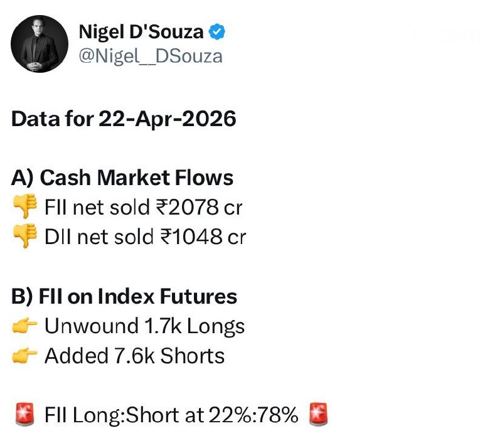
Task: Click the Unwound 1.7k Longs text
Action: tap(144, 326)
